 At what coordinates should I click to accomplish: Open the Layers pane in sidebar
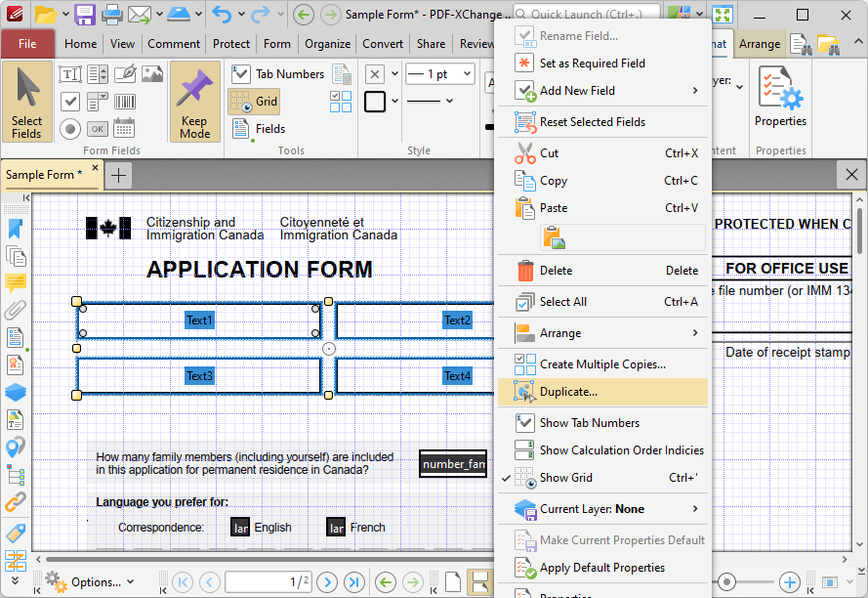[16, 393]
